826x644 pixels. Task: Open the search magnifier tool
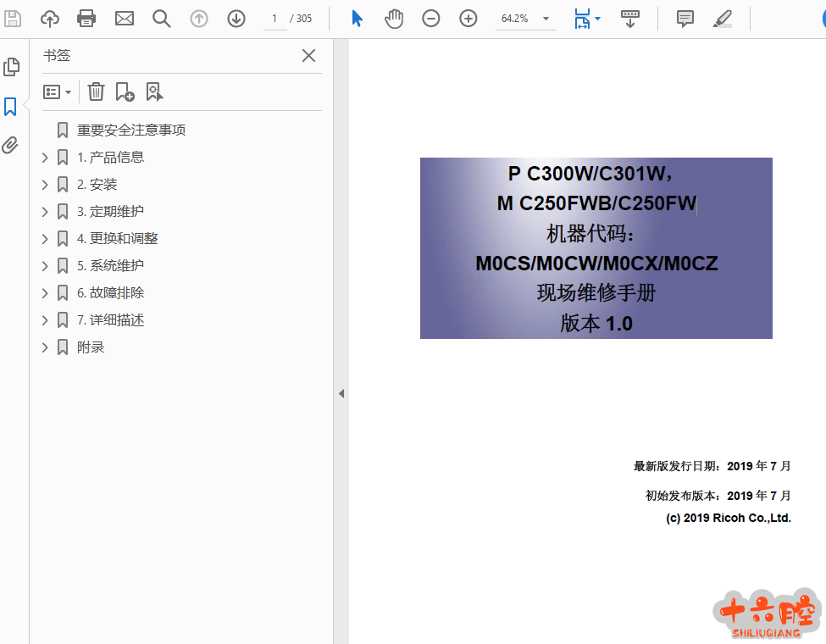click(162, 18)
